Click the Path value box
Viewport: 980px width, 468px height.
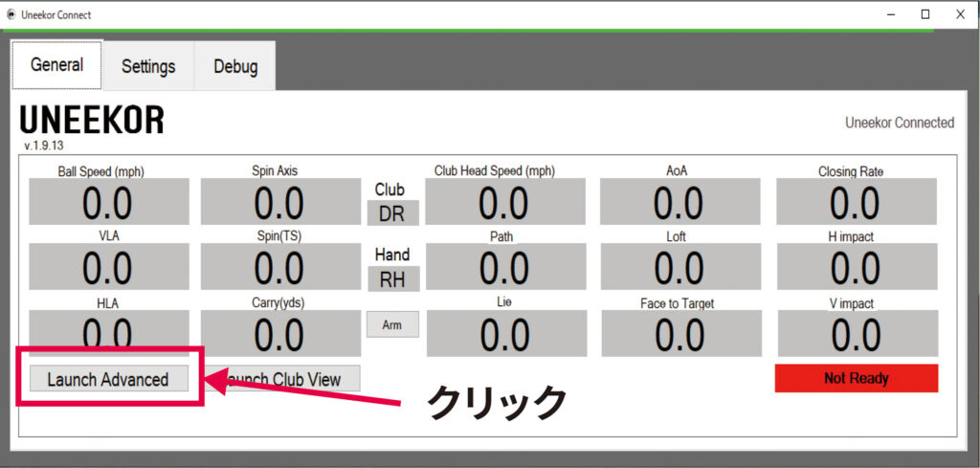(505, 267)
